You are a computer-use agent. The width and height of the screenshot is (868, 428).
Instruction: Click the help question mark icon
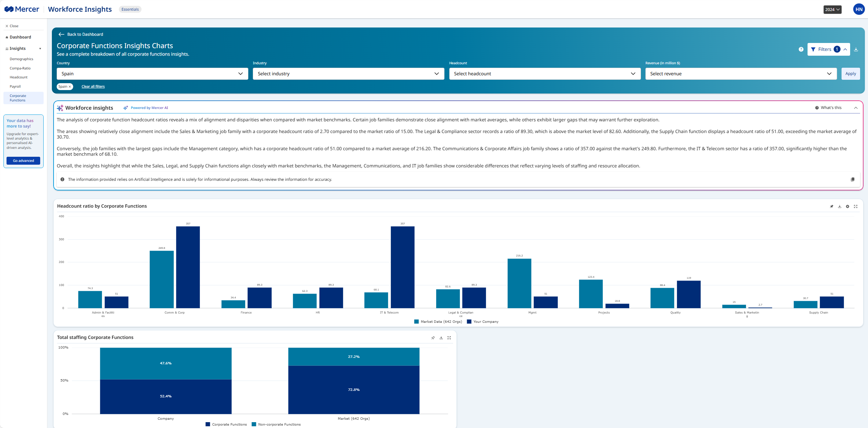point(801,50)
